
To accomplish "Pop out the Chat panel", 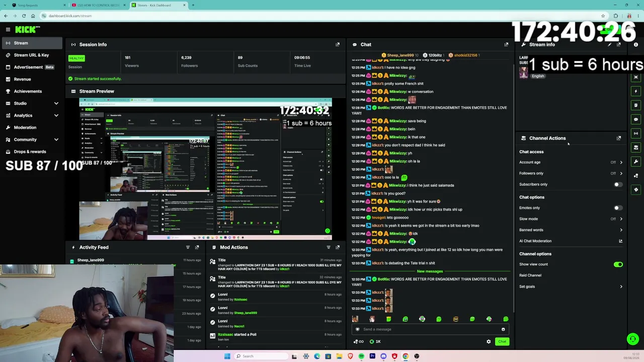I will (506, 44).
